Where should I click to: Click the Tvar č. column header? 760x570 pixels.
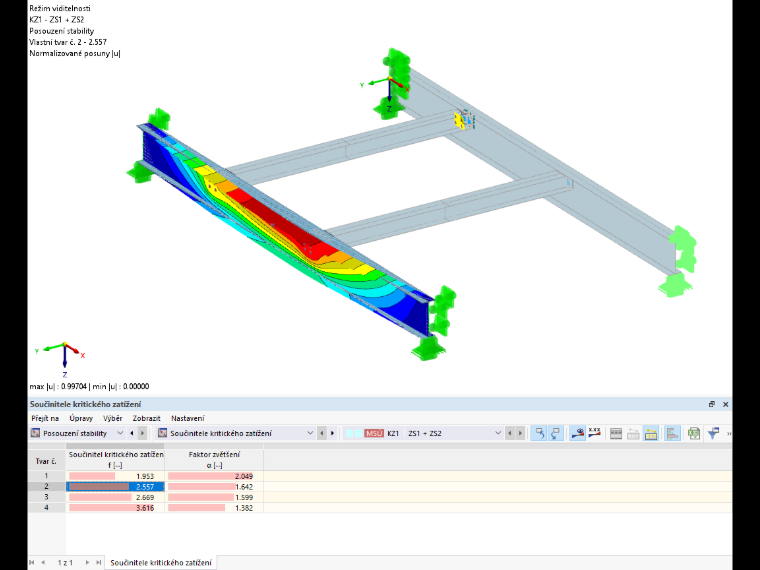point(47,460)
